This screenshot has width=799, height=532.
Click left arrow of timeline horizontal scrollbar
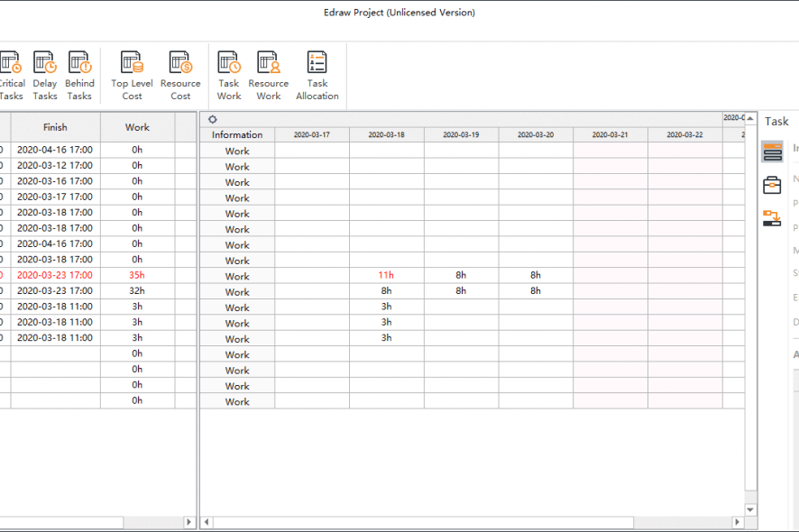tap(207, 522)
